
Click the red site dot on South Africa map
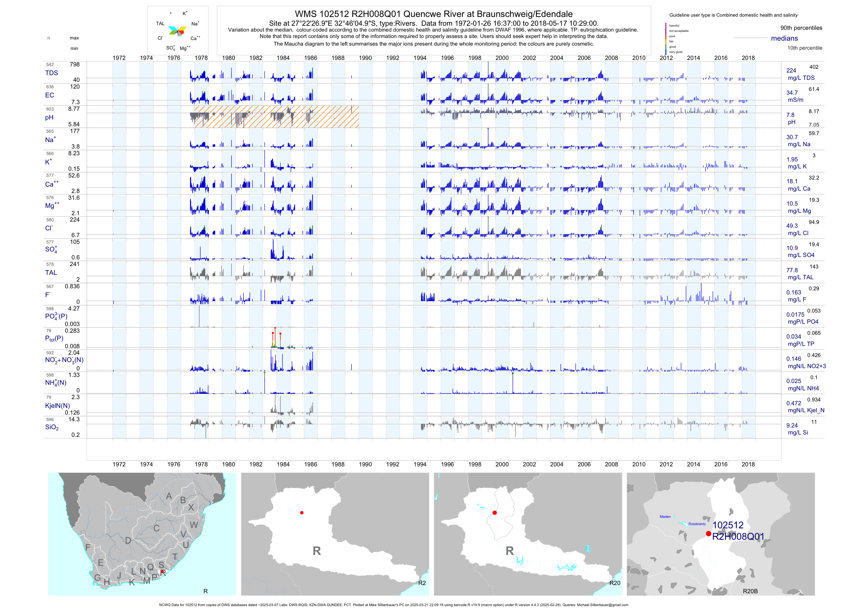click(162, 572)
